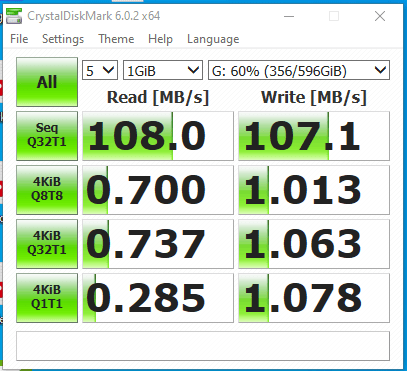The height and width of the screenshot is (371, 407).
Task: Close the CrystalDiskMark window
Action: point(380,16)
